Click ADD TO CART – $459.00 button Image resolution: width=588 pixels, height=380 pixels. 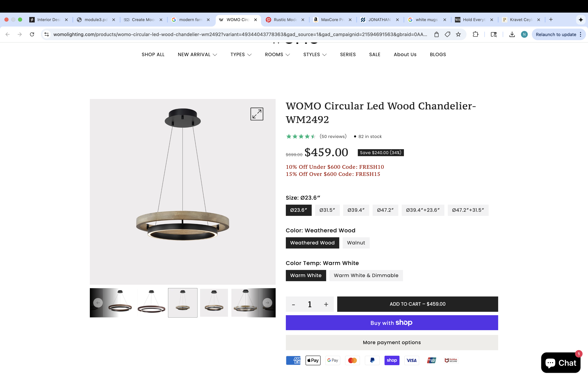pos(417,304)
